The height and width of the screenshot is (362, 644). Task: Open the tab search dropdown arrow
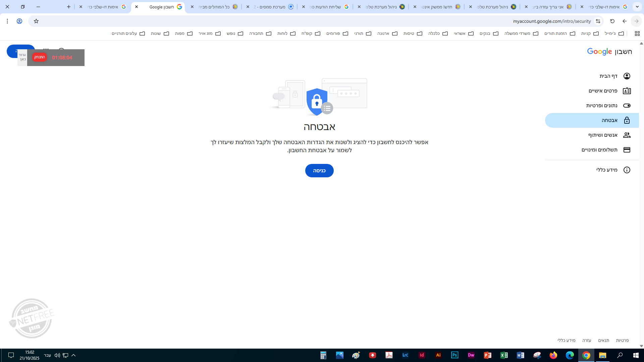(x=637, y=7)
